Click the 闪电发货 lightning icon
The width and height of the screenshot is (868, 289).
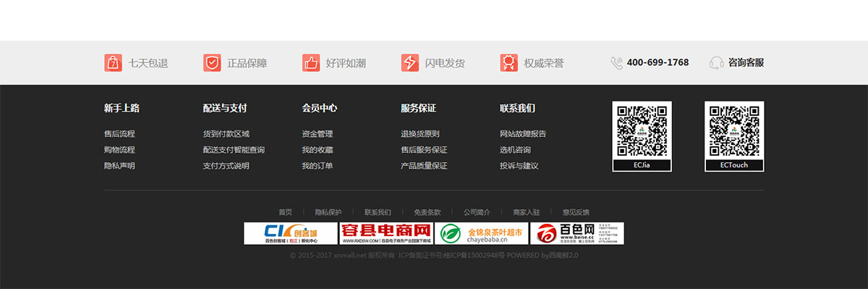point(410,63)
